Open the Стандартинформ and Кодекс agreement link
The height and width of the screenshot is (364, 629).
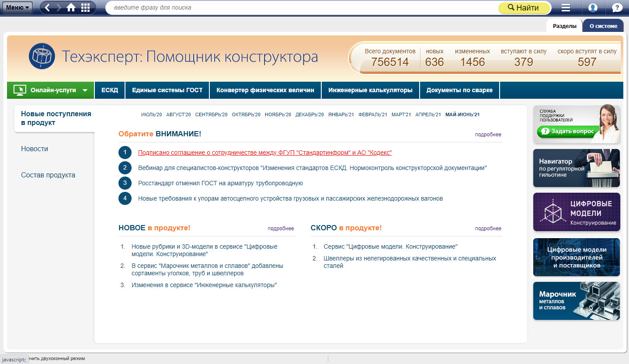coord(265,153)
